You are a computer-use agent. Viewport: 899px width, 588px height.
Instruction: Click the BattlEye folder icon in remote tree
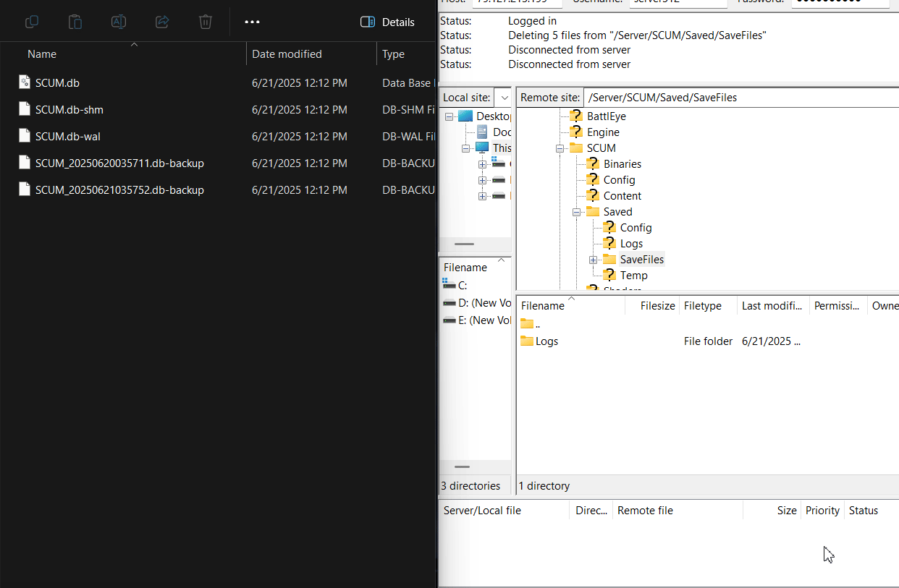(x=576, y=116)
